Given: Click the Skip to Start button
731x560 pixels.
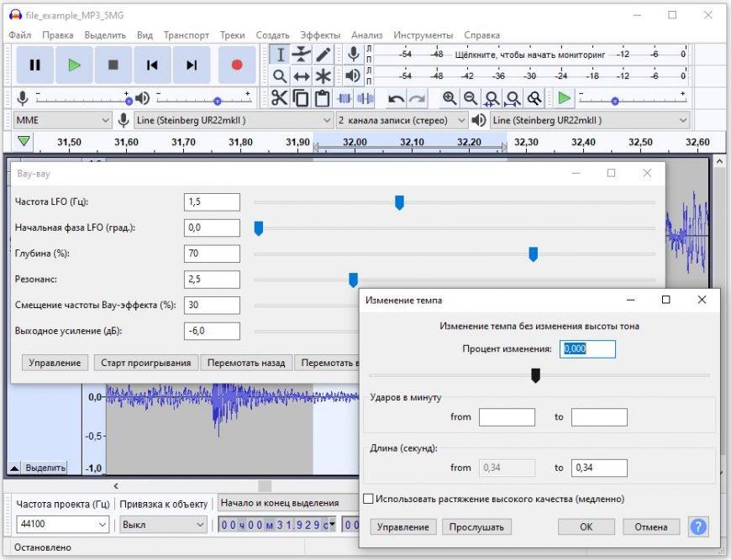Looking at the screenshot, I should pyautogui.click(x=152, y=65).
